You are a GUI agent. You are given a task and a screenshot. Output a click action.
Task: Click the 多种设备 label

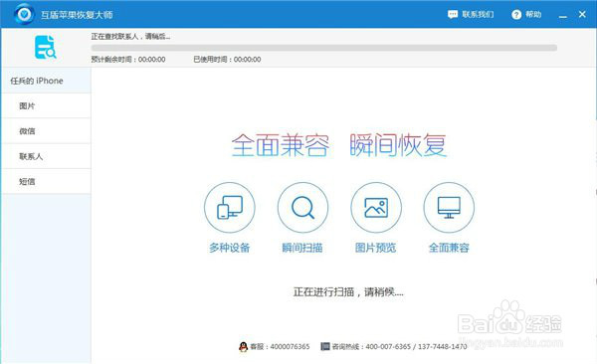pos(229,248)
